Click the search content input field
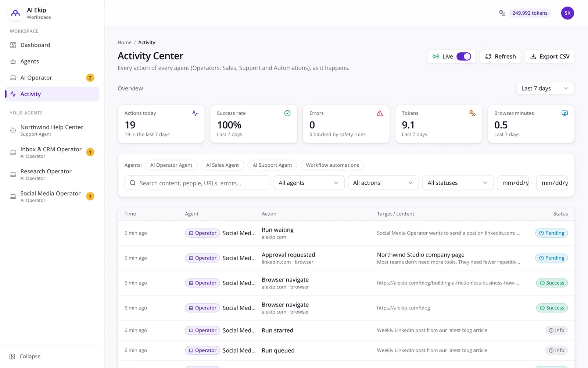This screenshot has width=588, height=368. [x=197, y=183]
